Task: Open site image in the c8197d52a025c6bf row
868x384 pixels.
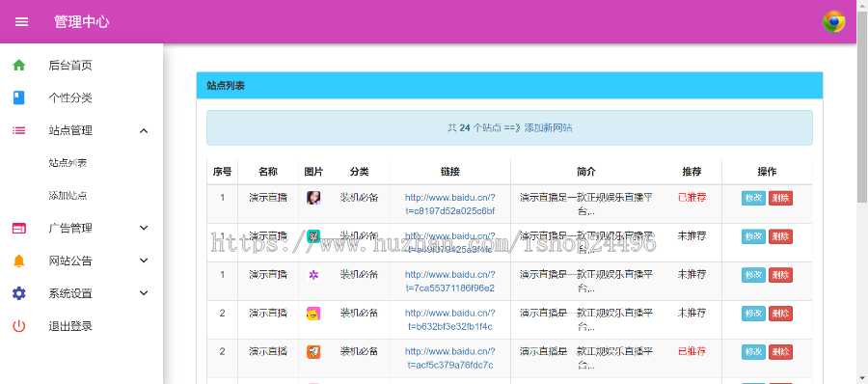Action: click(x=313, y=198)
